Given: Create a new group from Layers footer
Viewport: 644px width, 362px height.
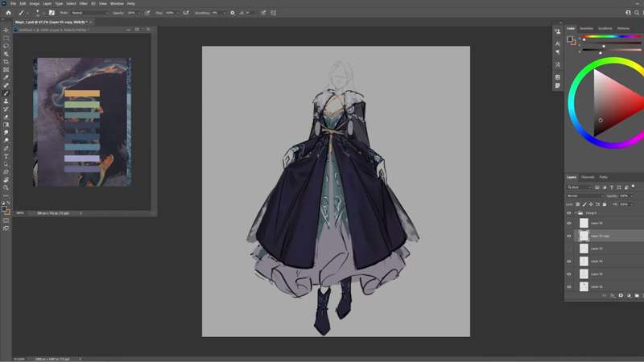Looking at the screenshot, I should 637,295.
